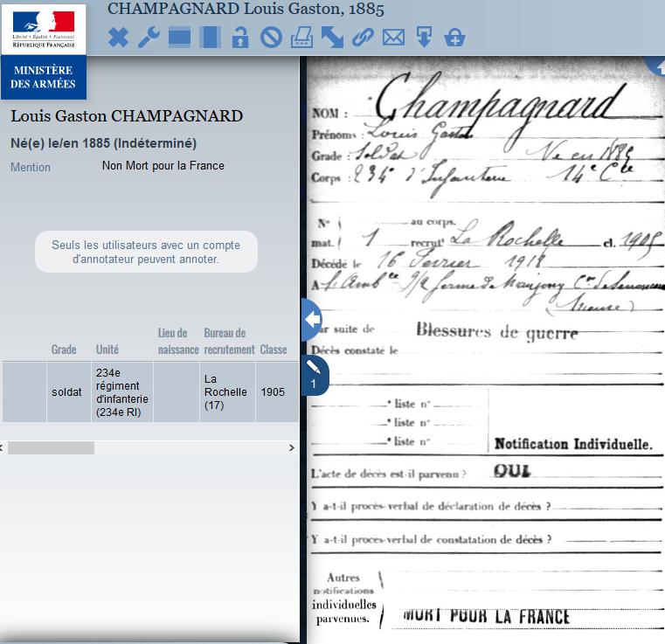Click the prohibited circle icon
Viewport: 665px width, 644px height.
[x=272, y=38]
